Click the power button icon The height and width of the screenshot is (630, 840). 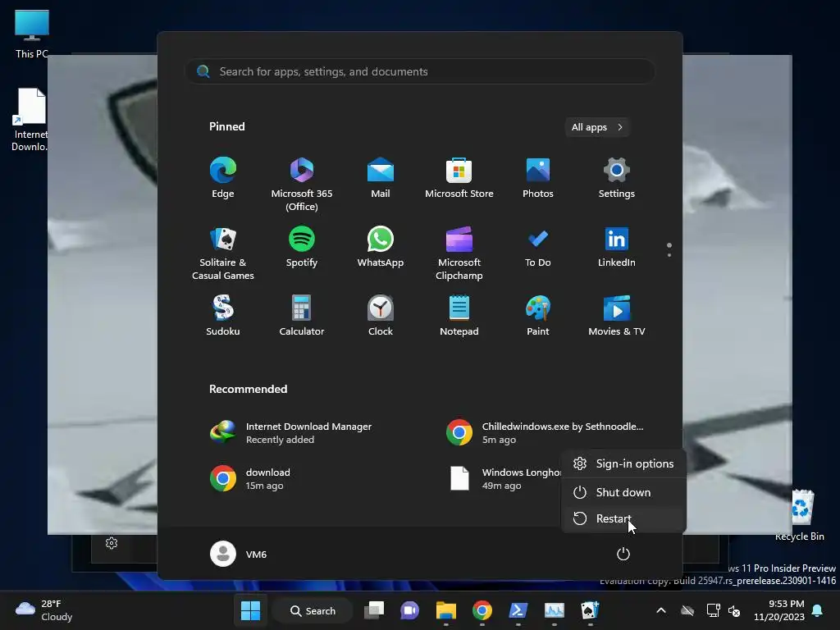click(623, 554)
